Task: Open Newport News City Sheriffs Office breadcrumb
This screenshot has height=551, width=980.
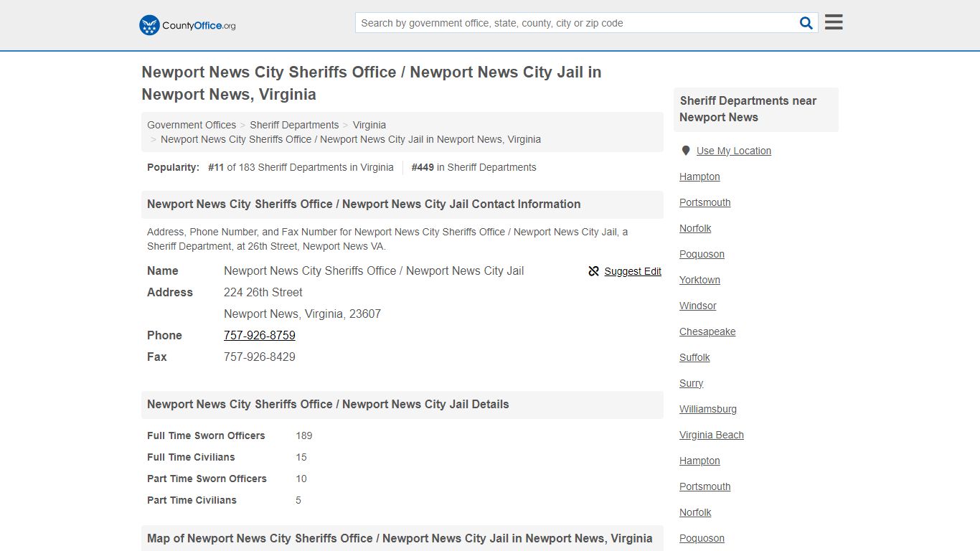Action: 351,139
